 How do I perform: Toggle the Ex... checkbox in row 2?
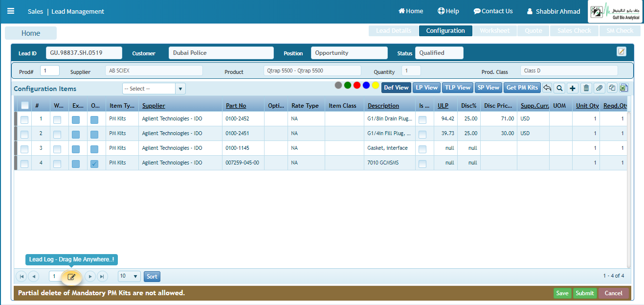(76, 134)
